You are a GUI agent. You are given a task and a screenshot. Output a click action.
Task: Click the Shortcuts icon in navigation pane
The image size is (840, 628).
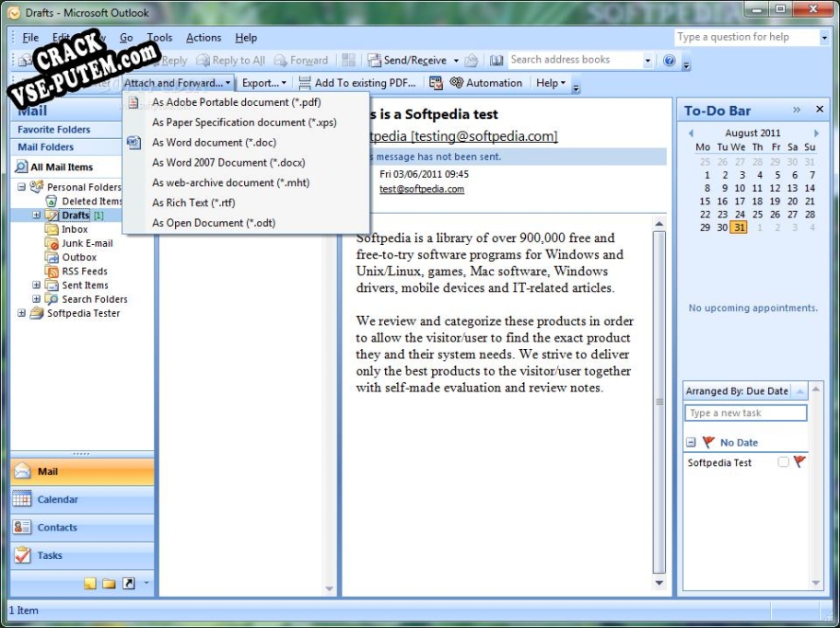point(128,583)
